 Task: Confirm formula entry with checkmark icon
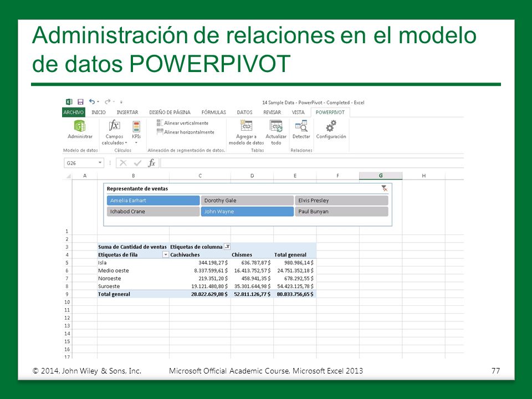click(137, 163)
